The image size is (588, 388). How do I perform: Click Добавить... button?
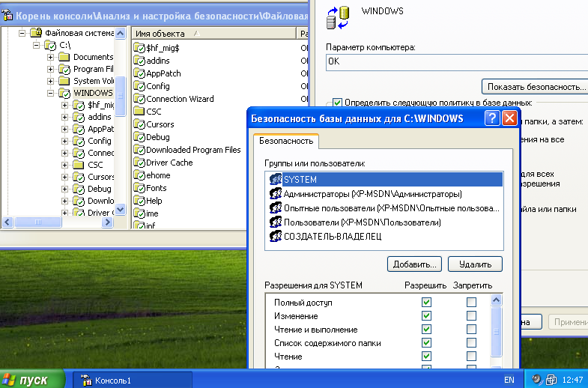tap(414, 264)
